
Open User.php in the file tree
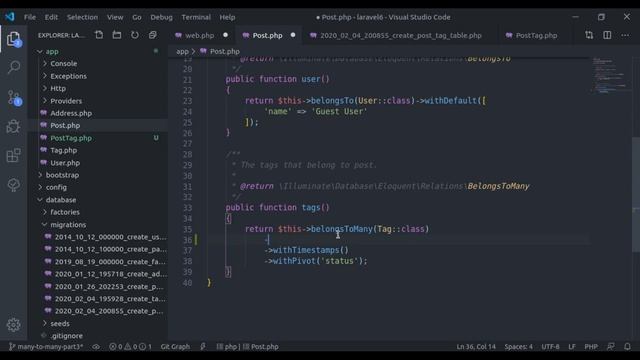[x=65, y=162]
